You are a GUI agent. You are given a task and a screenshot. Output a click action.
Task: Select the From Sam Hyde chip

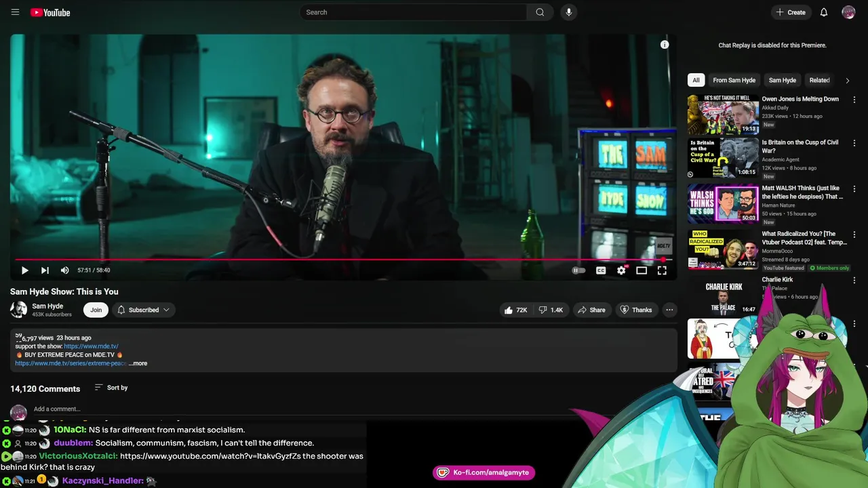coord(734,80)
